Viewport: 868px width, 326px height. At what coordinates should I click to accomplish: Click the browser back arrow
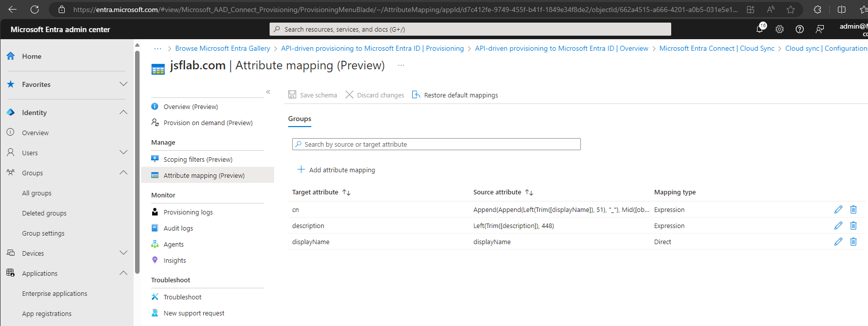13,9
